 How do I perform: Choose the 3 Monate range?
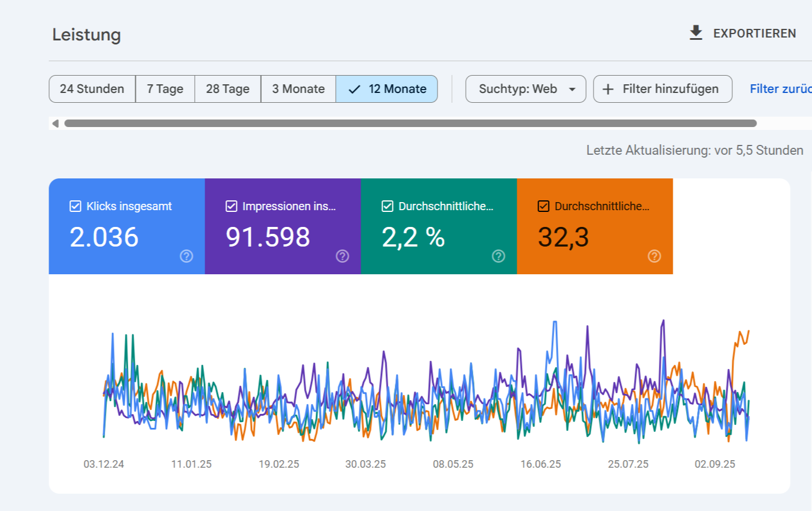[x=298, y=89]
